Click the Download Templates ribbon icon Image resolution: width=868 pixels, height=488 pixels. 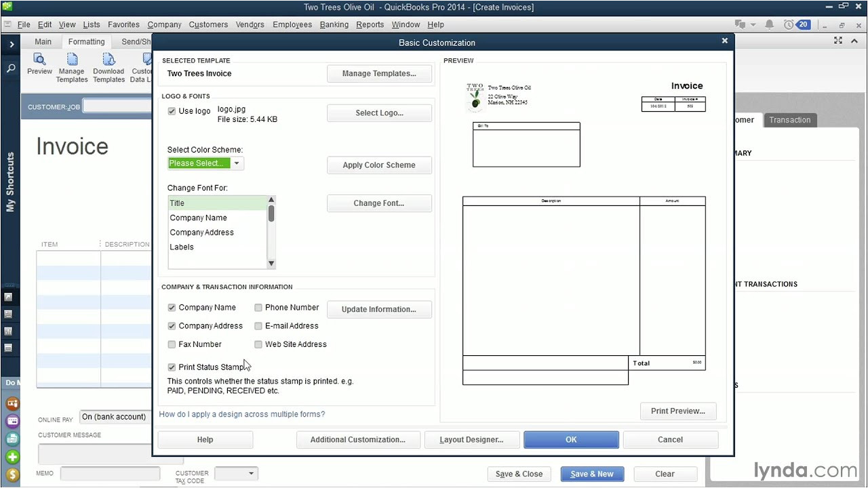click(108, 66)
